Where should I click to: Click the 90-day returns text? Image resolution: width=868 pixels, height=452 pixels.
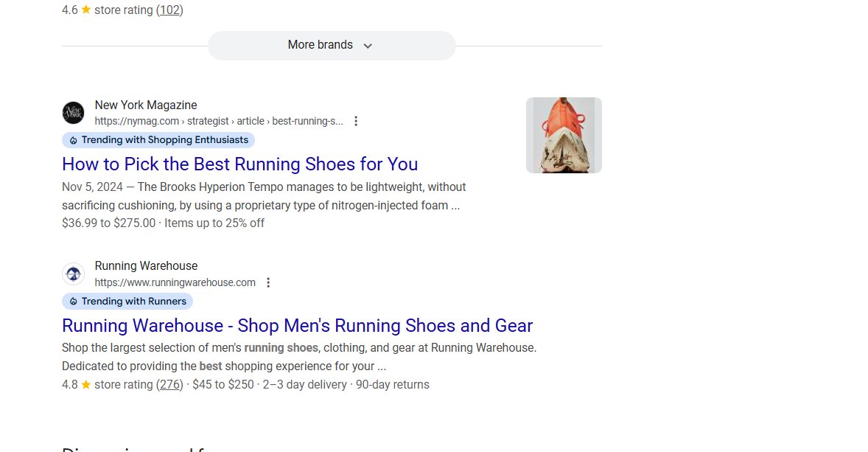(x=393, y=384)
